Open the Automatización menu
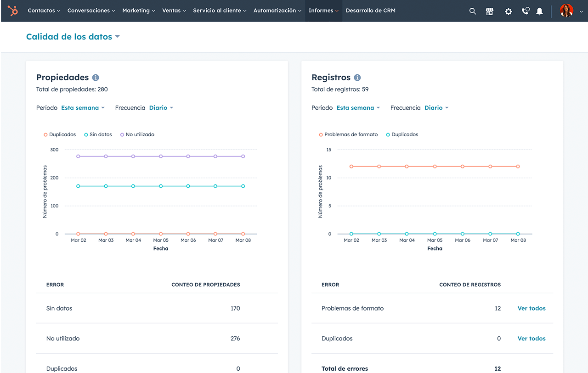The width and height of the screenshot is (588, 373). pyautogui.click(x=277, y=11)
